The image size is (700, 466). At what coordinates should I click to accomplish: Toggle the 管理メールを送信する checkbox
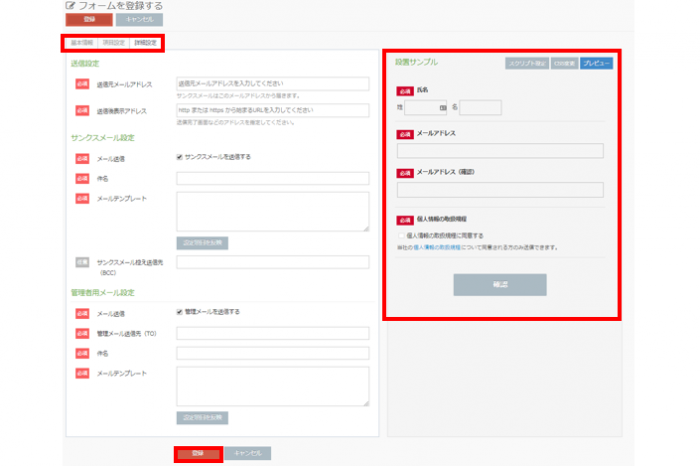(x=179, y=312)
